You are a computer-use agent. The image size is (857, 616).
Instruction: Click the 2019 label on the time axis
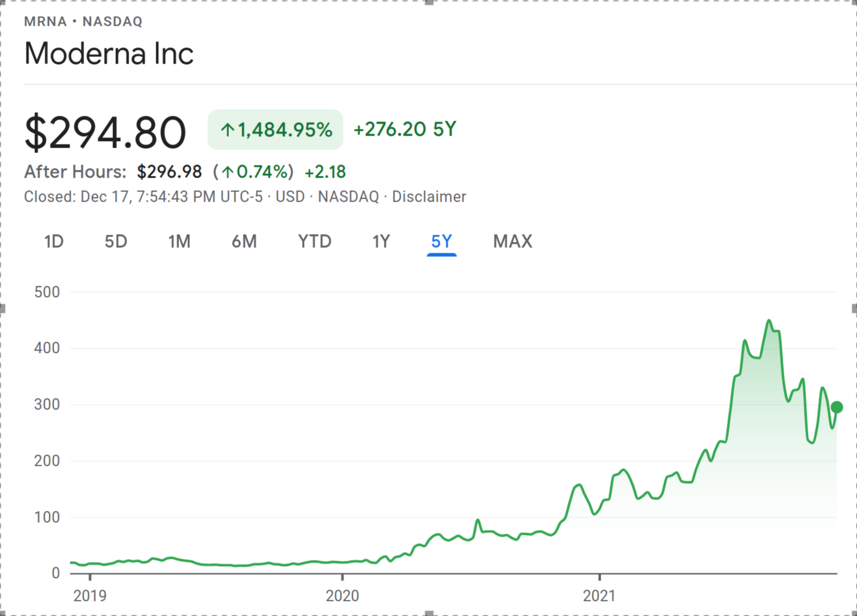tap(89, 596)
